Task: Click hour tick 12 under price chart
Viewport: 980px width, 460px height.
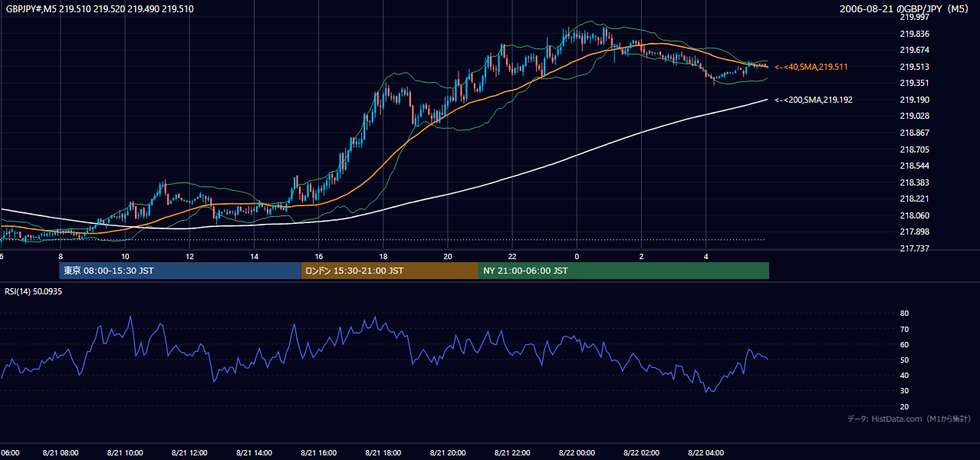Action: pos(189,257)
